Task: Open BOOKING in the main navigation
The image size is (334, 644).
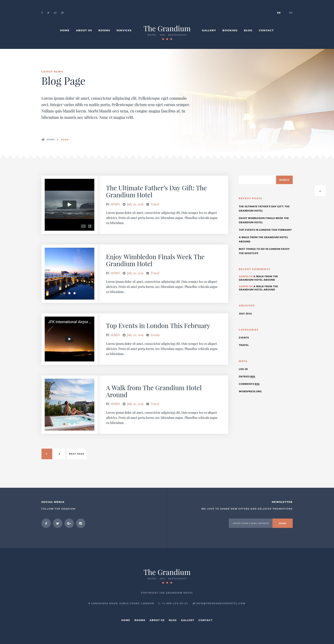Action: pyautogui.click(x=230, y=30)
